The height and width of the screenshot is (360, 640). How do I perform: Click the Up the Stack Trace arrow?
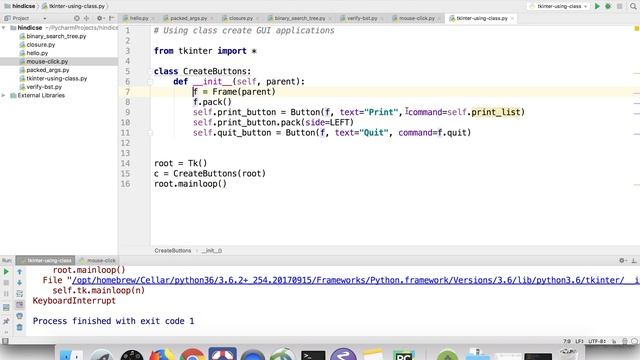(20, 272)
